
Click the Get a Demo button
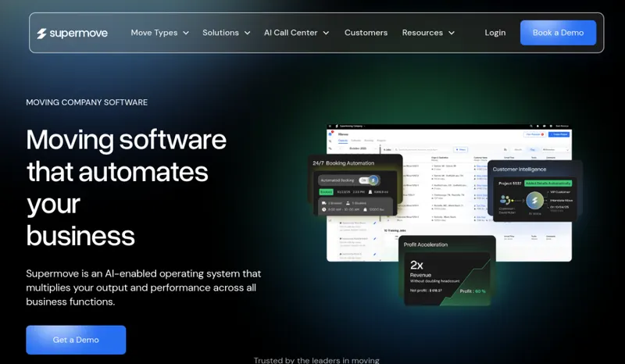76,340
